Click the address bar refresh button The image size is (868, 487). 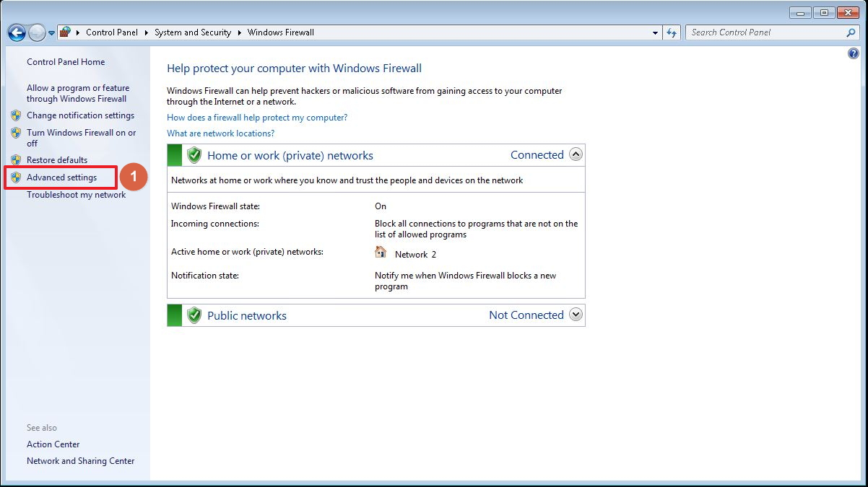click(x=672, y=32)
